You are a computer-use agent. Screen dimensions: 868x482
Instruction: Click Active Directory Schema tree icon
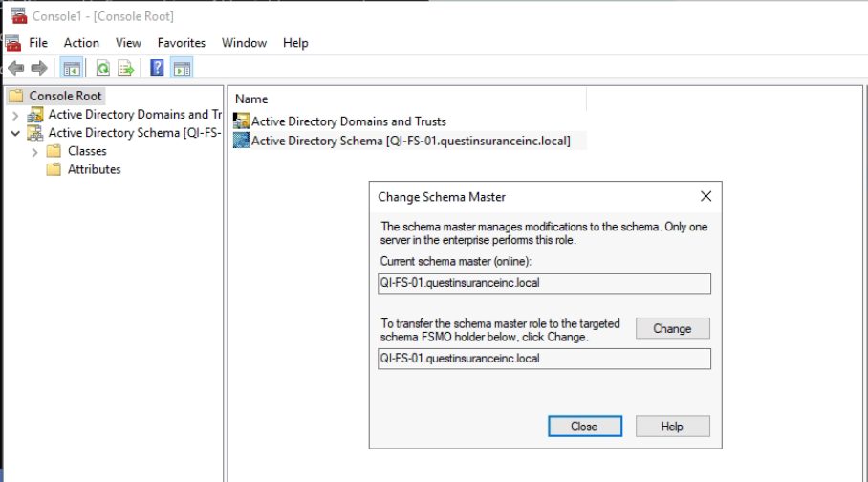pyautogui.click(x=35, y=133)
